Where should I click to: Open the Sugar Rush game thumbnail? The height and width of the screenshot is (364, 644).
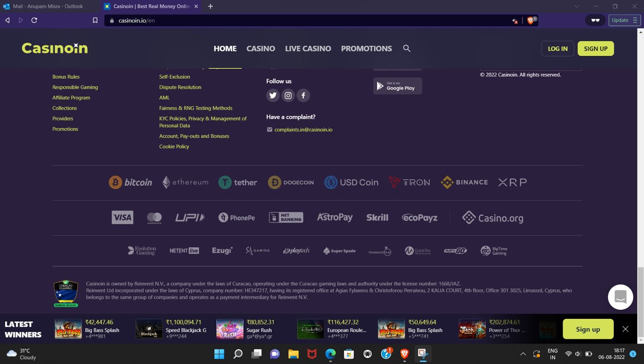(230, 329)
